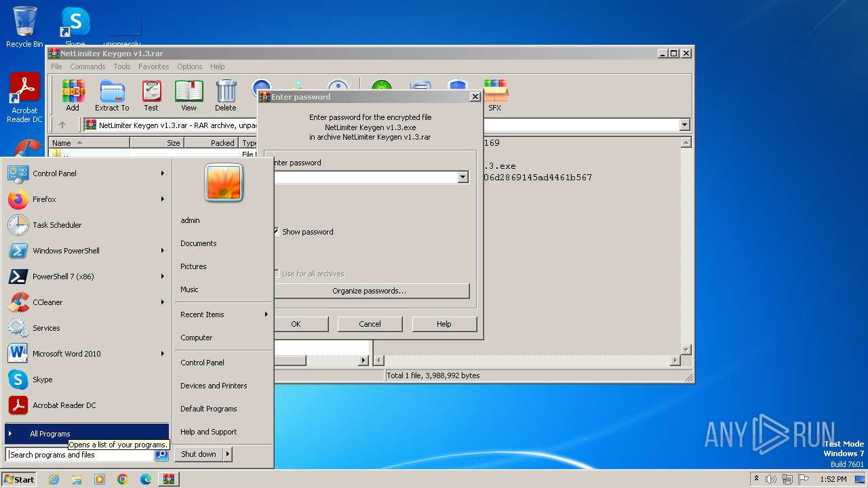Viewport: 868px width, 488px height.
Task: Click the Start button
Action: point(19,479)
